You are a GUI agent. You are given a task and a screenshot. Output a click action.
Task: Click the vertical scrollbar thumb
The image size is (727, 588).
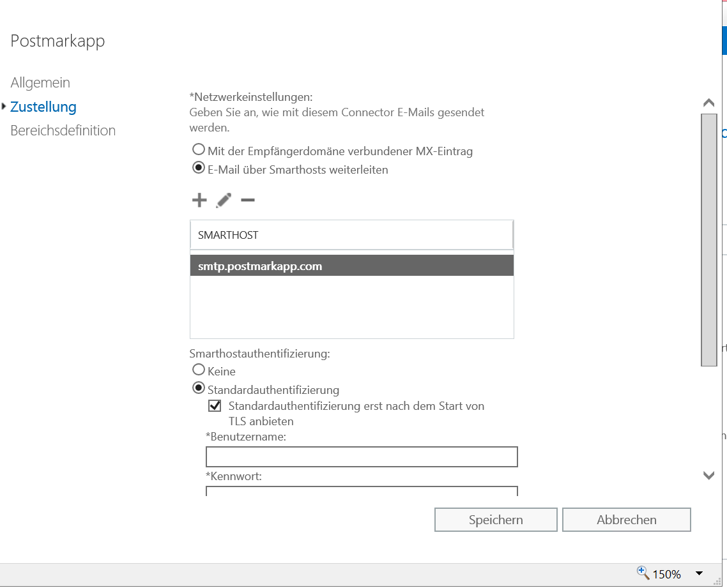click(709, 239)
